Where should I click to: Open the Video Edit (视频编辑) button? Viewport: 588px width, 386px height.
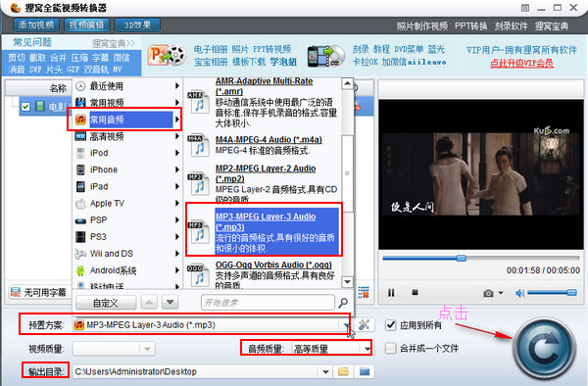pos(86,25)
